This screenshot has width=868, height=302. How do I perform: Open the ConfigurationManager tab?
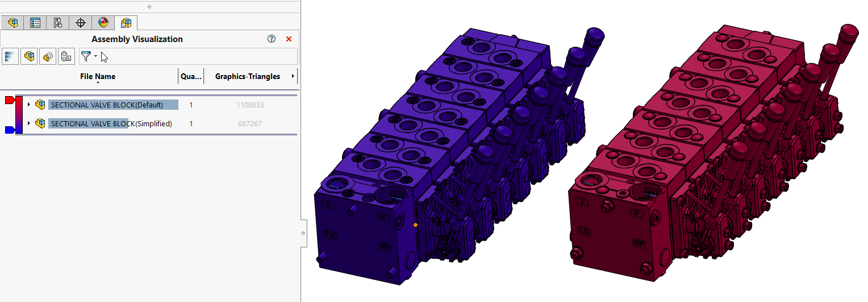coord(57,23)
